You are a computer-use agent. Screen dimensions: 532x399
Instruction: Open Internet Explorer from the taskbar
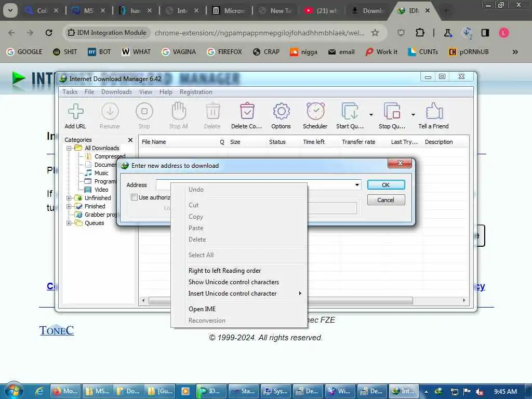point(39,391)
